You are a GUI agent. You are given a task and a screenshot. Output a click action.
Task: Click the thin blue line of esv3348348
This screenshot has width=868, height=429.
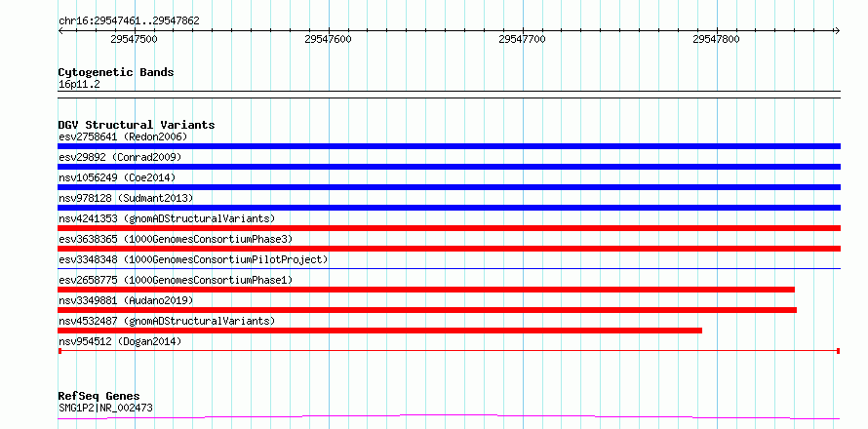tap(449, 268)
